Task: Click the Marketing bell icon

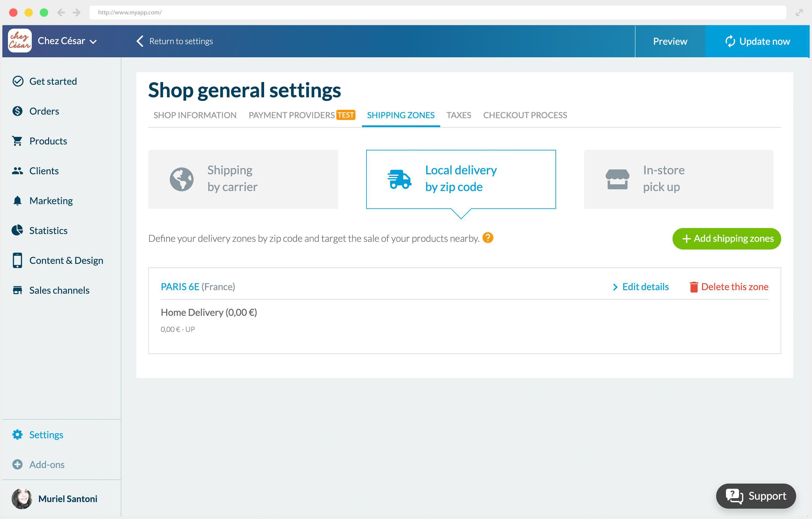Action: (x=17, y=201)
